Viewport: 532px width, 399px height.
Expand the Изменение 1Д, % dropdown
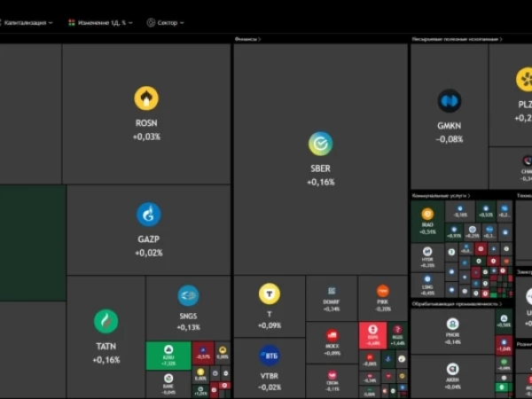point(100,23)
